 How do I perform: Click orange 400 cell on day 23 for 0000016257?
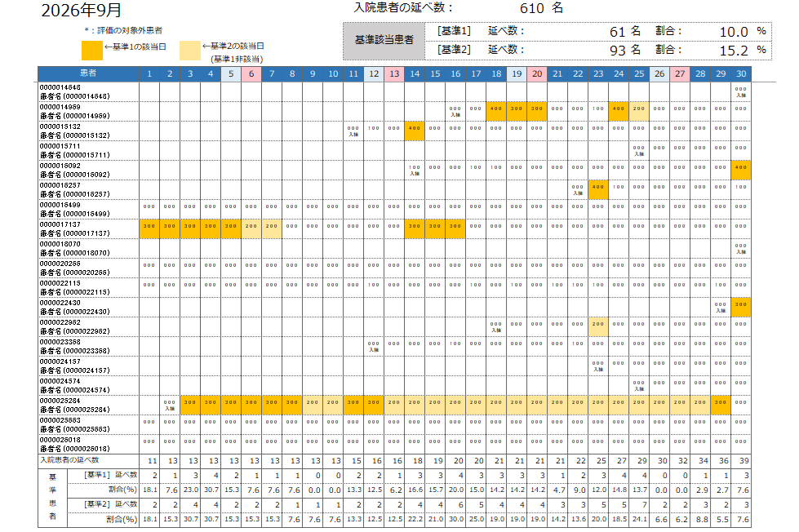click(598, 189)
